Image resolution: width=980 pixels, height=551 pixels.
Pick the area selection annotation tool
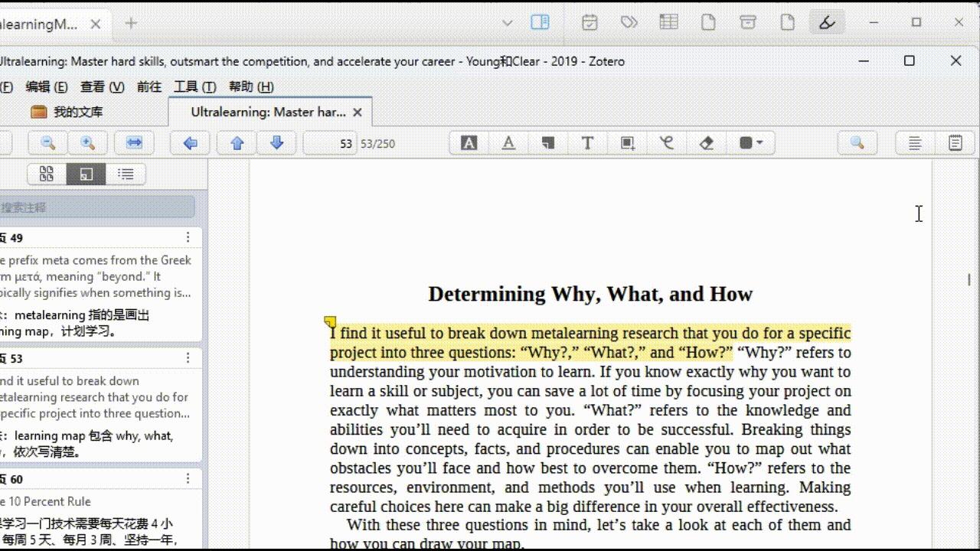(x=627, y=143)
